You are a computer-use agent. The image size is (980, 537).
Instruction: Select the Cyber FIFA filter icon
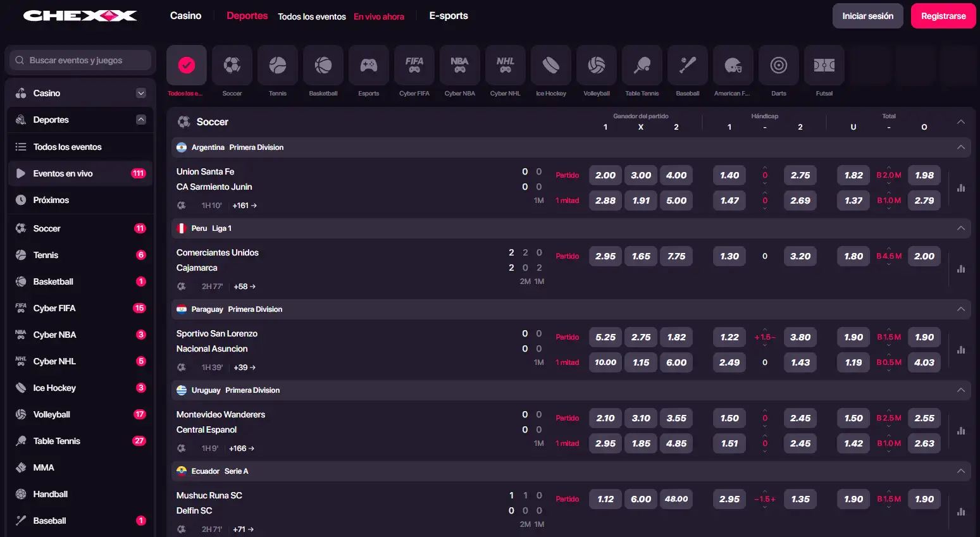tap(414, 65)
